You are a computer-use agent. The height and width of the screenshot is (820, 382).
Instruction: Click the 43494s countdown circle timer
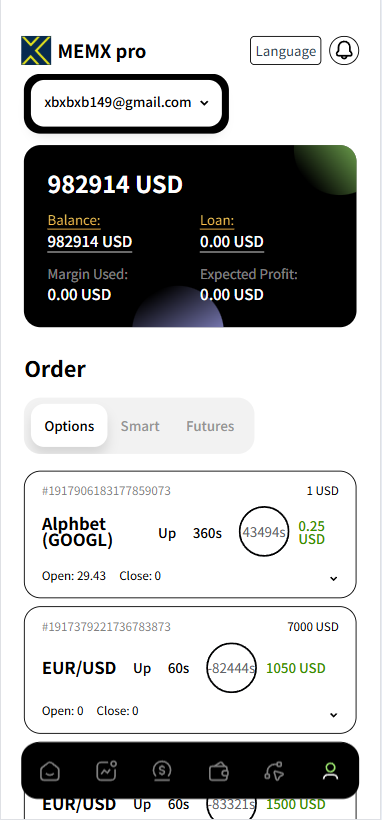coord(264,532)
